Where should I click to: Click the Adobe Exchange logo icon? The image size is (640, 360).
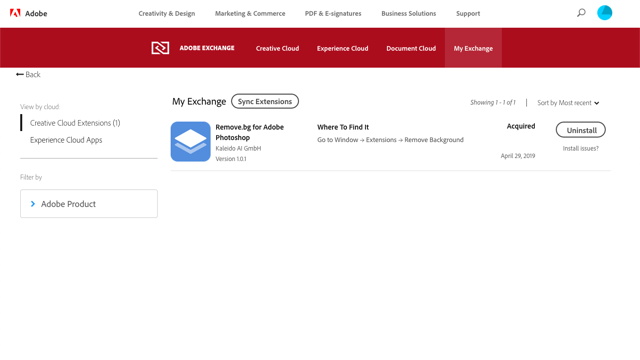160,48
